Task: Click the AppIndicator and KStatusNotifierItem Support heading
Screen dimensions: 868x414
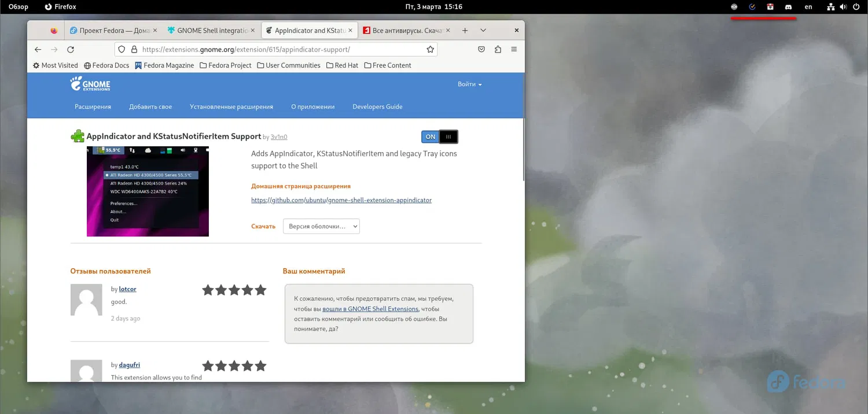Action: (174, 136)
